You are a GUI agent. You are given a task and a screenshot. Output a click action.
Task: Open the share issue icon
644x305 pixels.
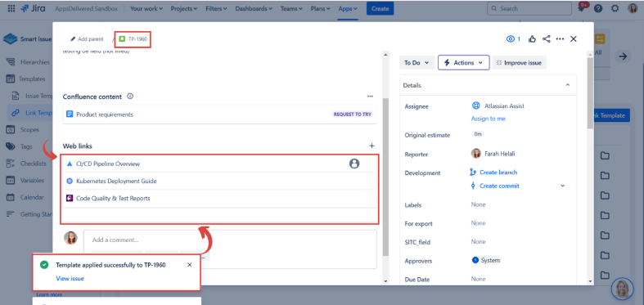547,39
